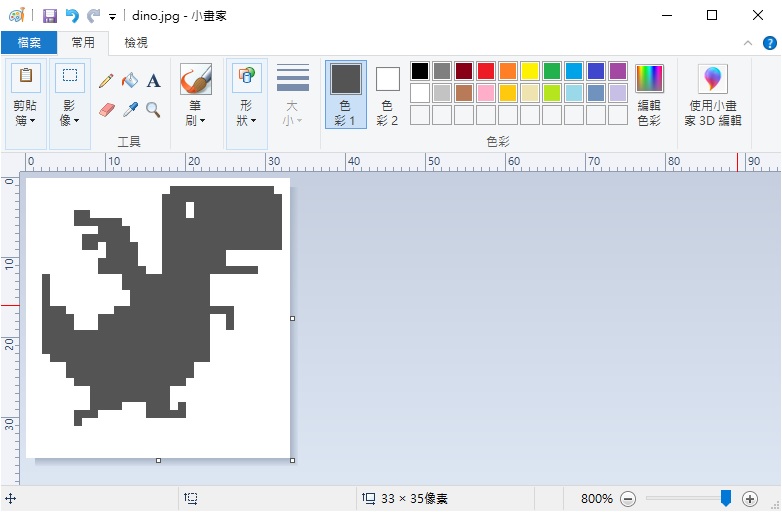Select the Text tool (A icon)

coord(154,80)
